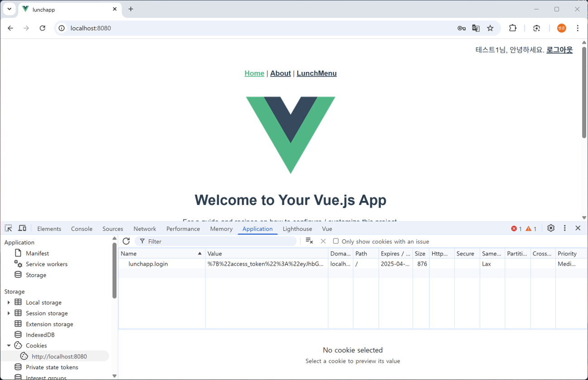Refresh the cookies table
This screenshot has height=380, width=588.
coord(126,241)
